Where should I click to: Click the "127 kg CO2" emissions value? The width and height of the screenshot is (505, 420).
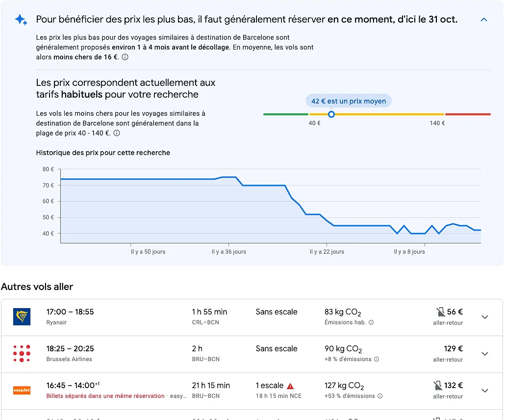coord(344,386)
